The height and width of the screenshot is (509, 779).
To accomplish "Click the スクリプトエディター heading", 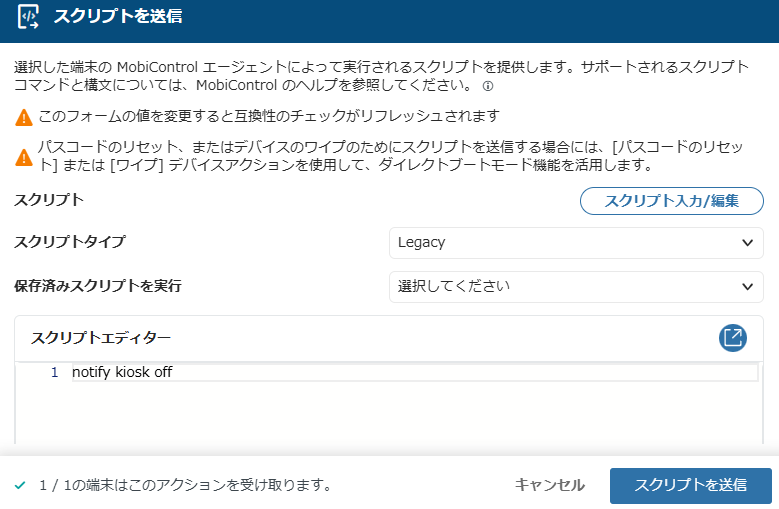I will 101,338.
